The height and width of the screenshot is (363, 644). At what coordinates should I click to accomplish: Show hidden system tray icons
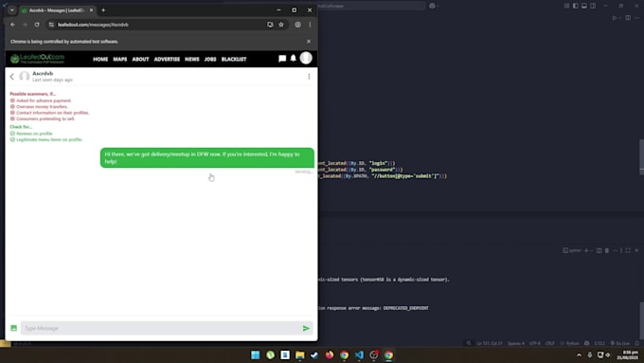click(x=579, y=354)
